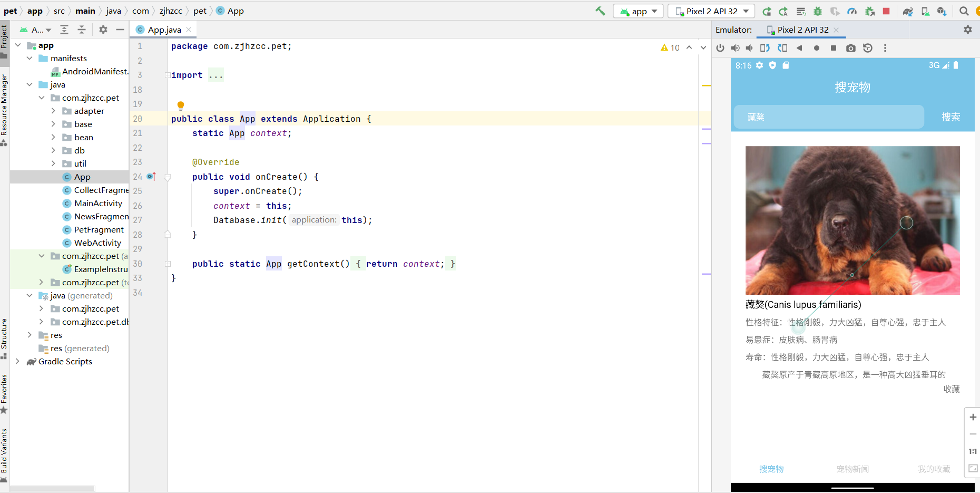980x493 pixels.
Task: Hide the Project panel with minus icon
Action: tap(120, 30)
